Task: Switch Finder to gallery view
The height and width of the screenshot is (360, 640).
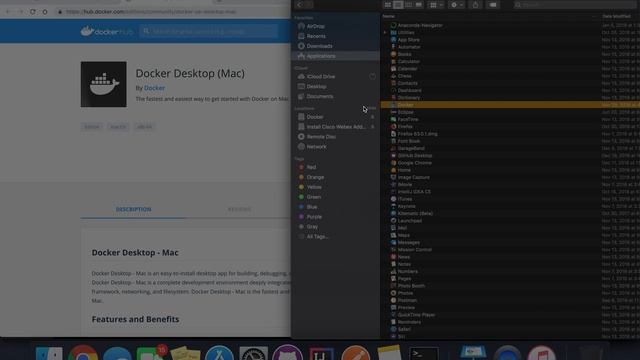Action: click(419, 5)
